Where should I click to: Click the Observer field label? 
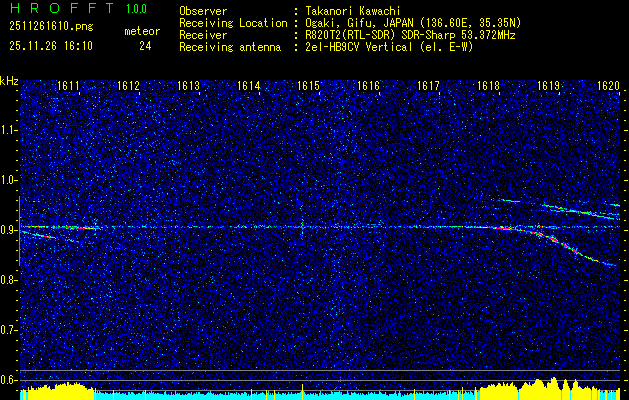coord(203,11)
